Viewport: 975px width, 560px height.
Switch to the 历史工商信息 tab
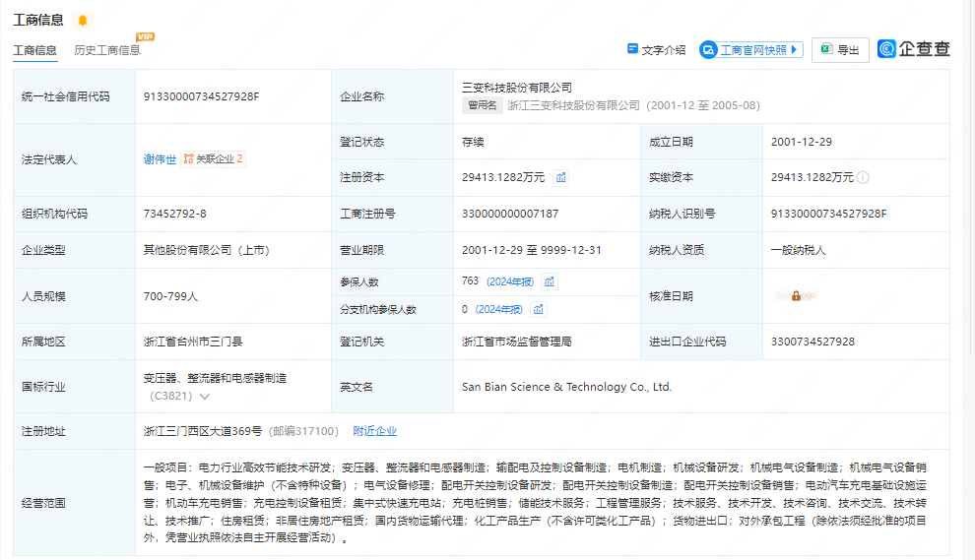click(107, 50)
